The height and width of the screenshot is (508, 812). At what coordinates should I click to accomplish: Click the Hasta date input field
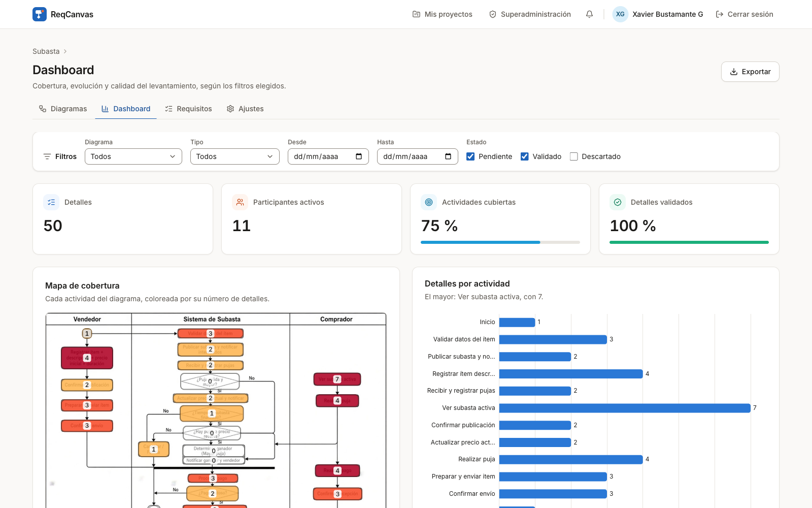[x=418, y=156]
